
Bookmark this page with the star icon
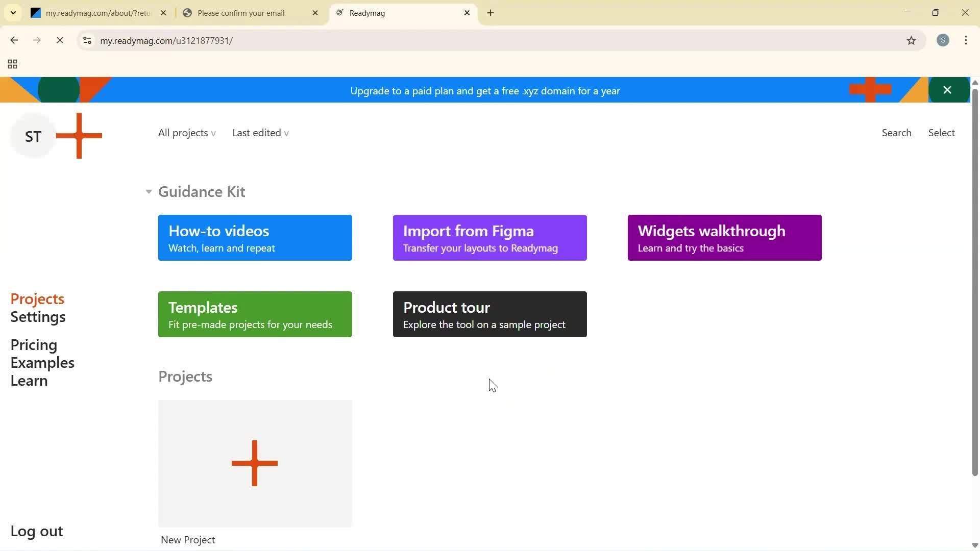click(x=912, y=40)
